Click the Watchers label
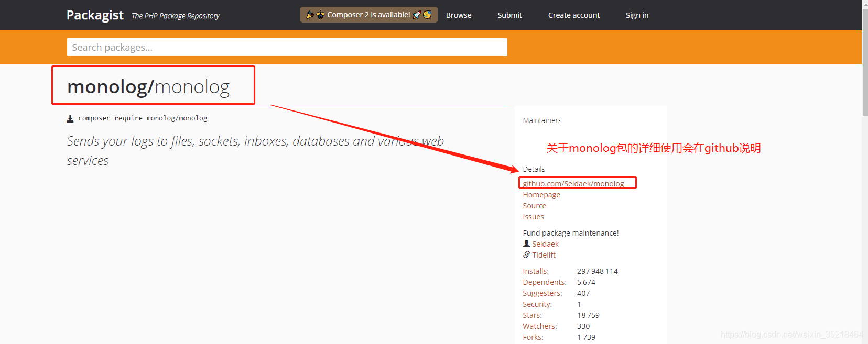 (540, 326)
